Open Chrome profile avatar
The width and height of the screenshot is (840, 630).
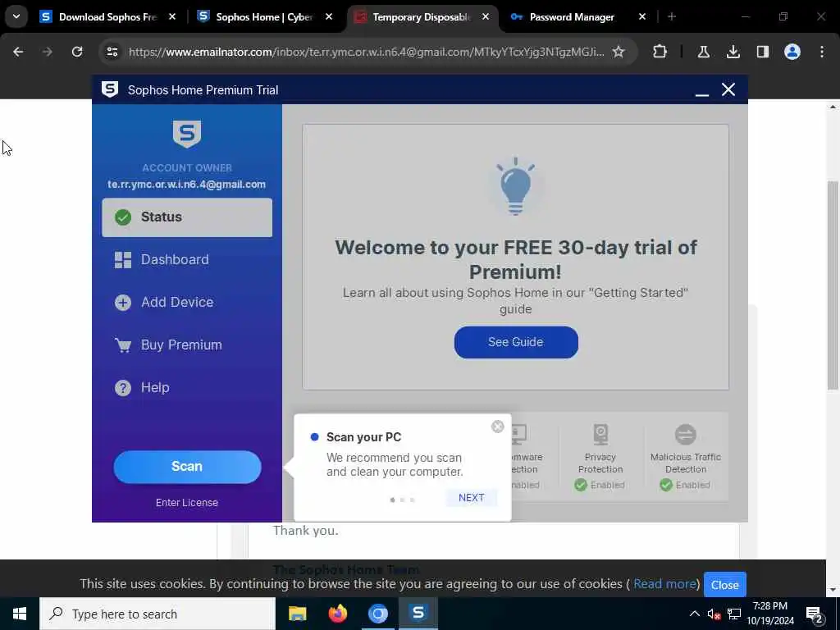tap(792, 52)
